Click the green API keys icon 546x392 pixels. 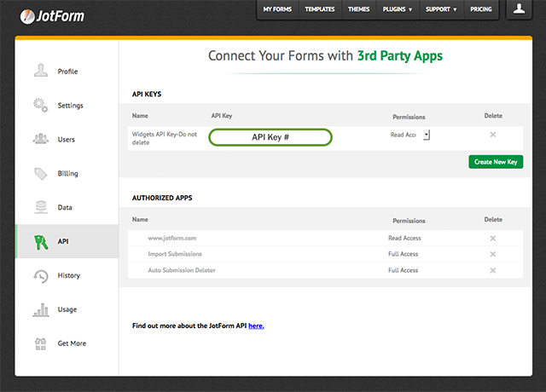click(x=41, y=242)
